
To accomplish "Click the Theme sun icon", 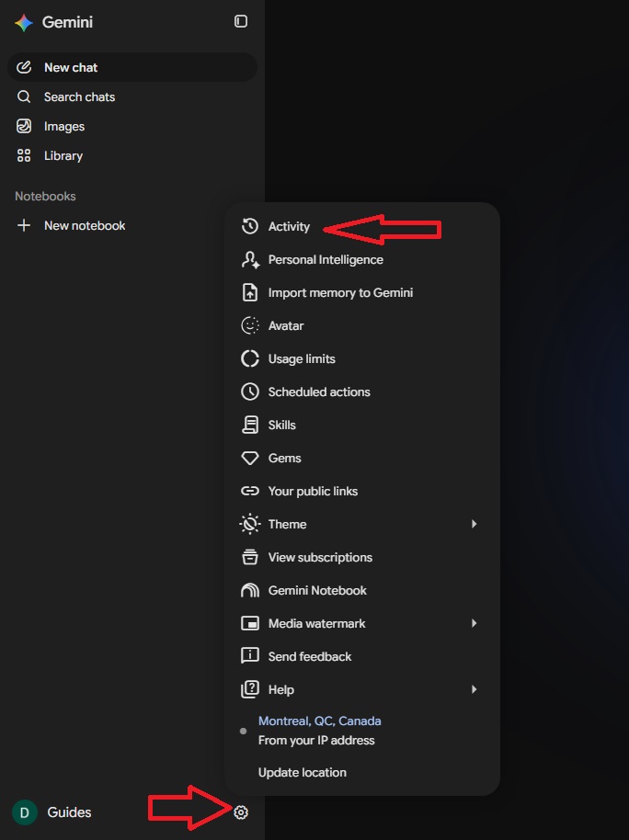I will (x=250, y=525).
